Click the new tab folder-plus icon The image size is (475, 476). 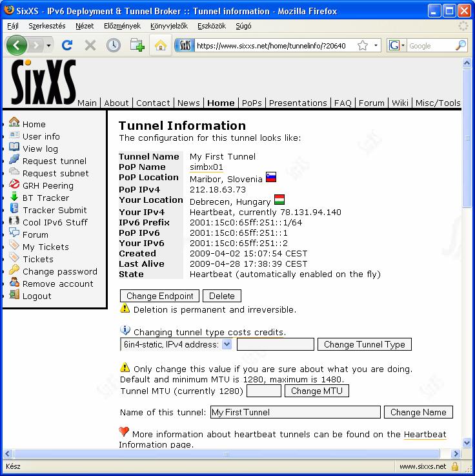(x=137, y=45)
